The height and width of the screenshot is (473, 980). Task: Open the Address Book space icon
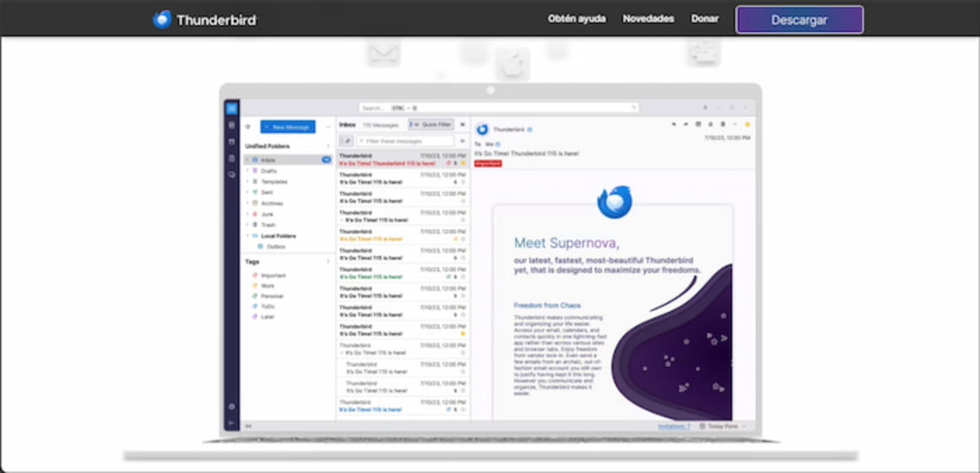[232, 125]
